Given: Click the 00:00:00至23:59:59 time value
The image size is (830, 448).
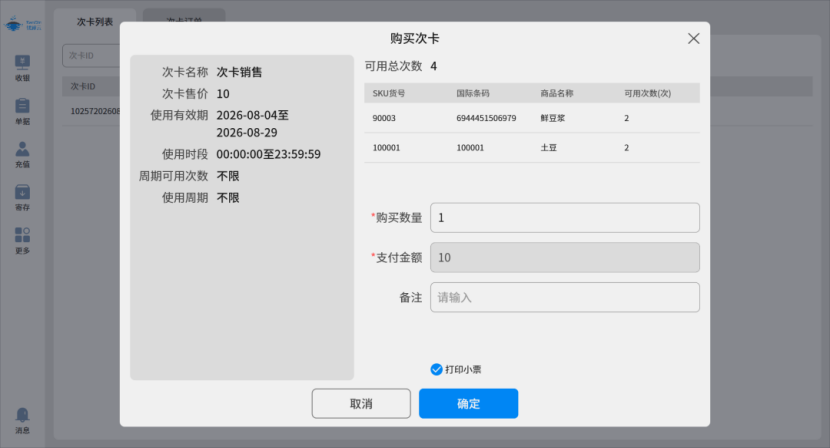Looking at the screenshot, I should coord(268,154).
